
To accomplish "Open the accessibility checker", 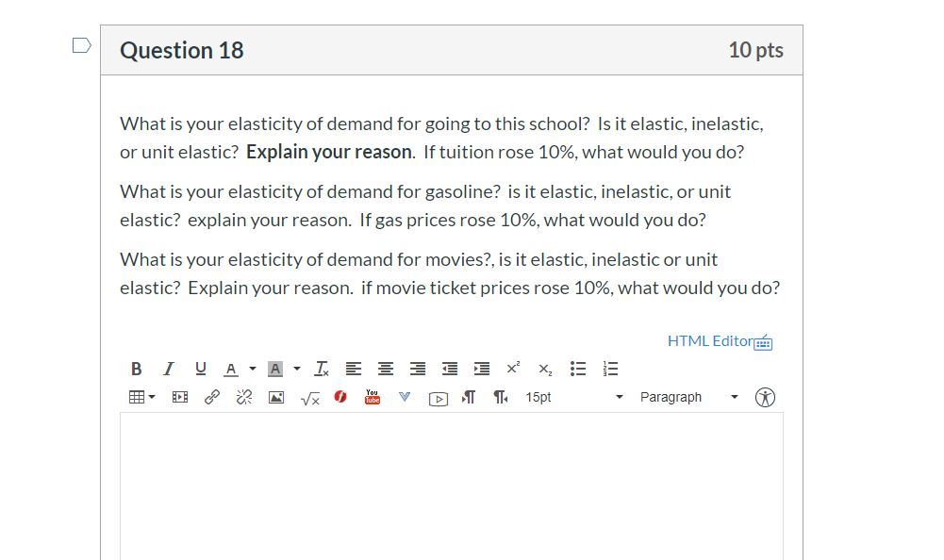I will (x=765, y=397).
